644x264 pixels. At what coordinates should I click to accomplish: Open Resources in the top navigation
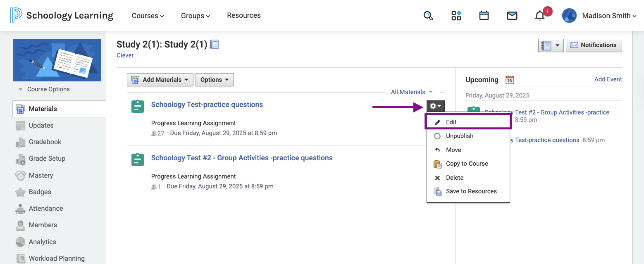[244, 15]
